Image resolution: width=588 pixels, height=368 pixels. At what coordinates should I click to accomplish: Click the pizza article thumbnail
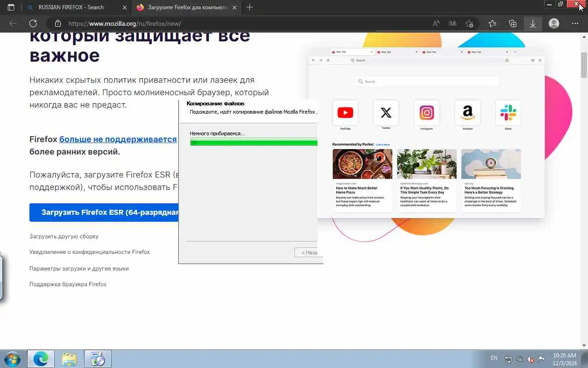pos(362,164)
